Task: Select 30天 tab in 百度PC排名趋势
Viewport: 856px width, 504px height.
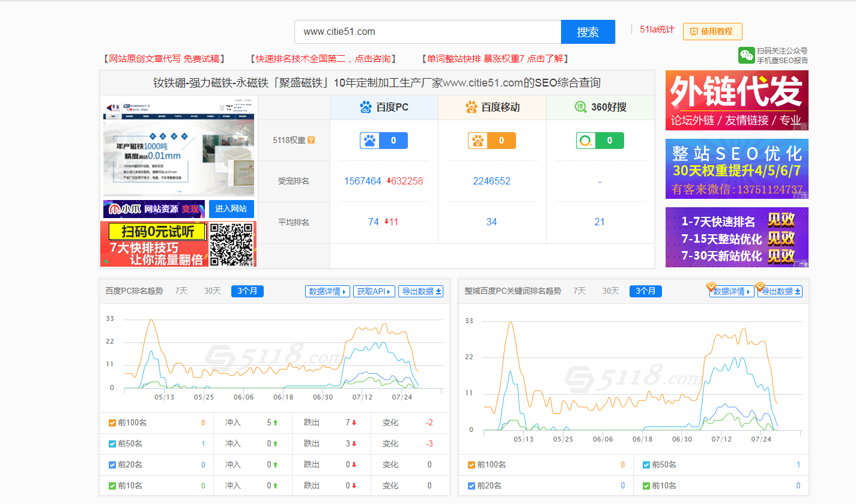Action: (x=213, y=291)
